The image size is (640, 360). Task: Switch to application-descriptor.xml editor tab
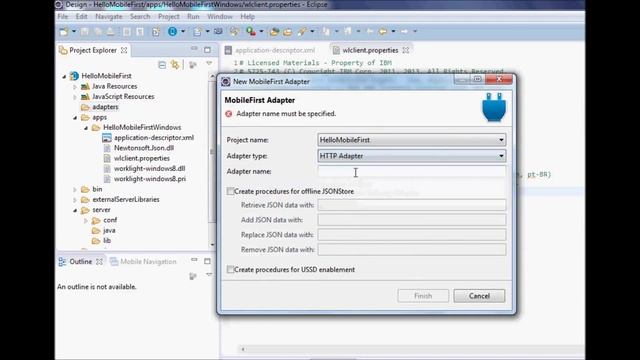point(270,50)
